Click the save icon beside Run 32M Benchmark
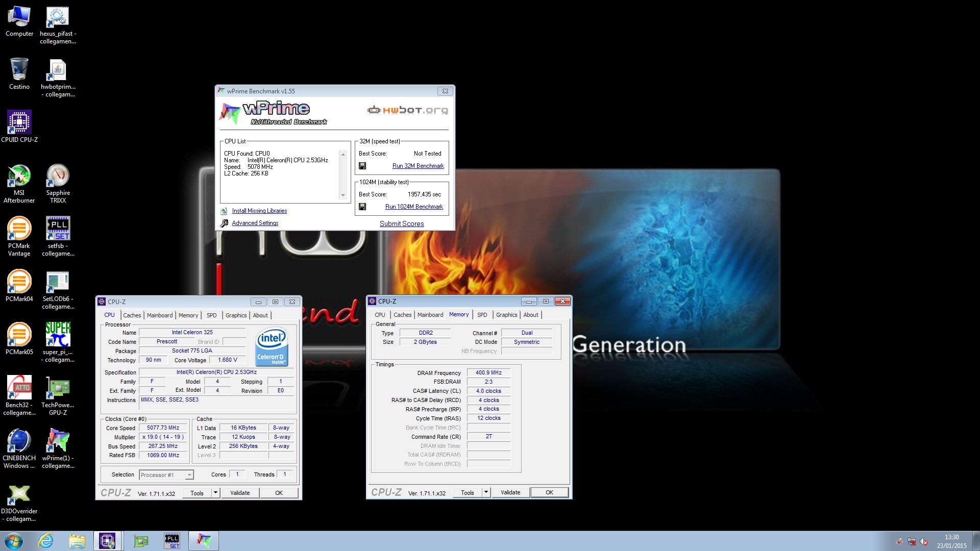 (x=362, y=166)
